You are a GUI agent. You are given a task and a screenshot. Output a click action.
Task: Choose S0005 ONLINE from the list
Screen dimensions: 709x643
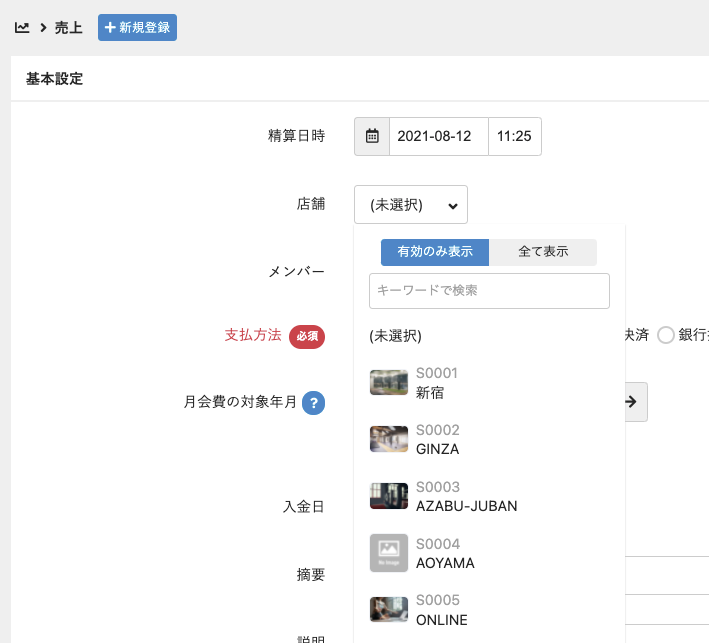click(x=441, y=610)
